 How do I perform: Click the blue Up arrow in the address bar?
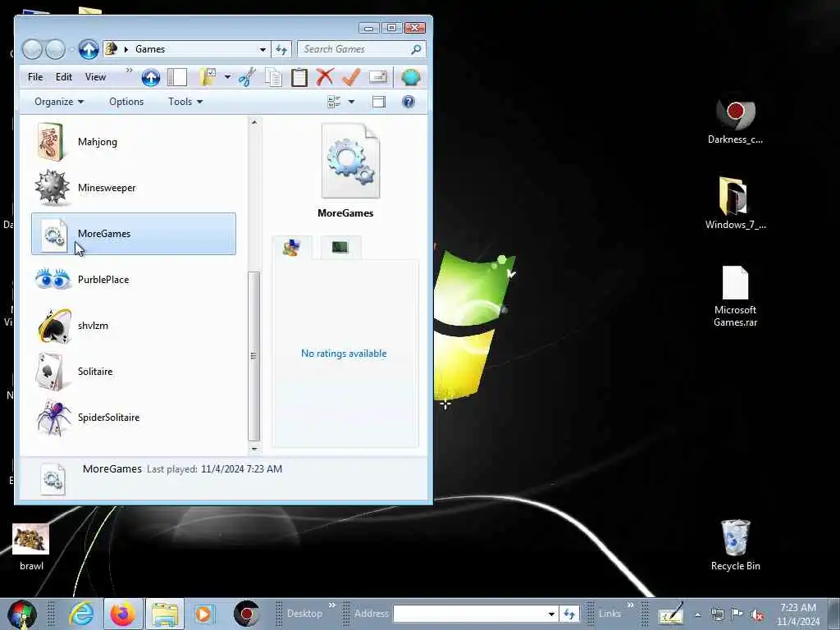(89, 49)
